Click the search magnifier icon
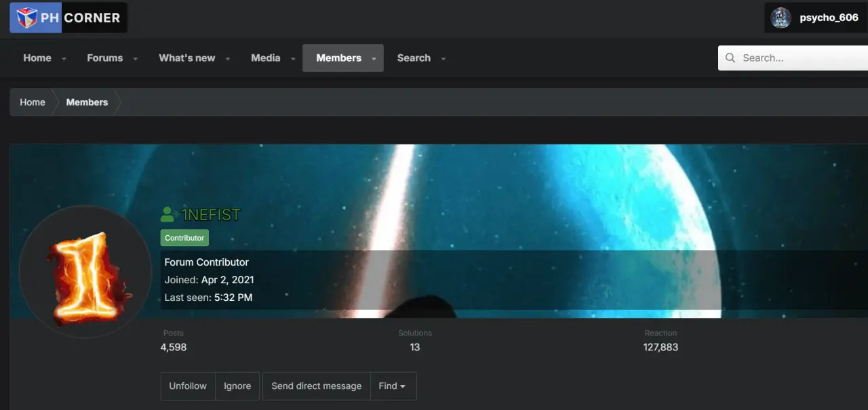 (x=730, y=58)
